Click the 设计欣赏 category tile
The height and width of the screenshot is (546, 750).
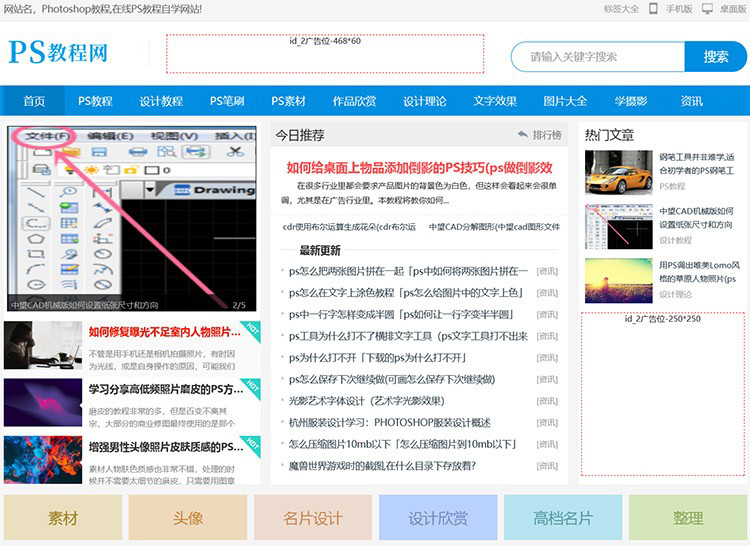pos(438,517)
